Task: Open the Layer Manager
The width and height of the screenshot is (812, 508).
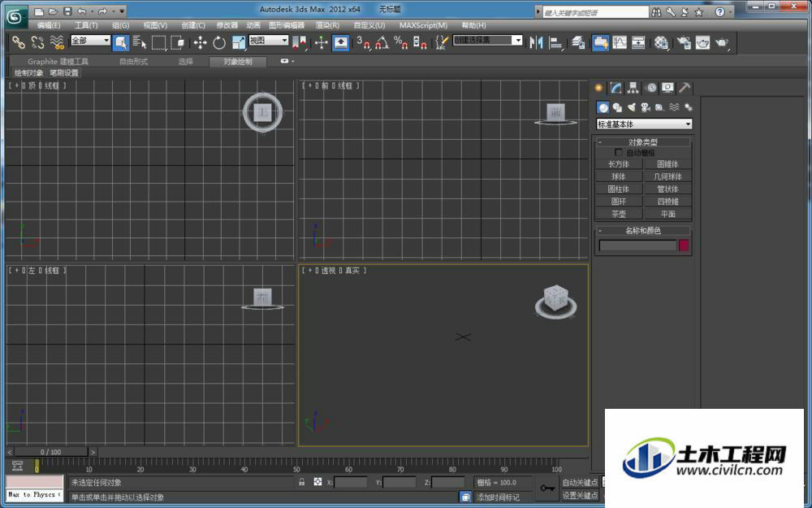Action: (578, 42)
